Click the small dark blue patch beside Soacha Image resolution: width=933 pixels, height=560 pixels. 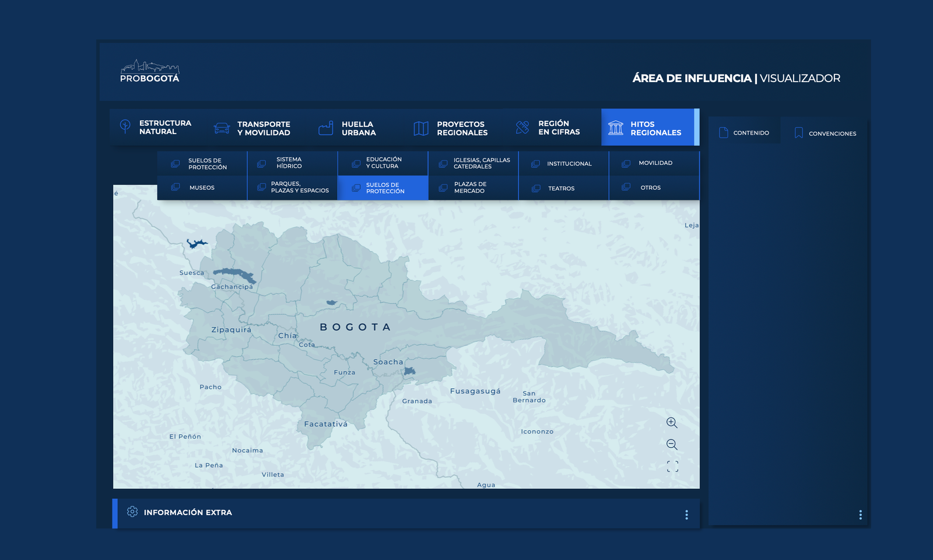[410, 371]
